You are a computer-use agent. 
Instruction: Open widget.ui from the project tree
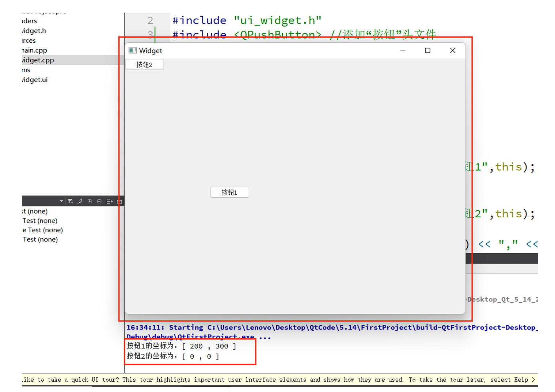point(34,80)
